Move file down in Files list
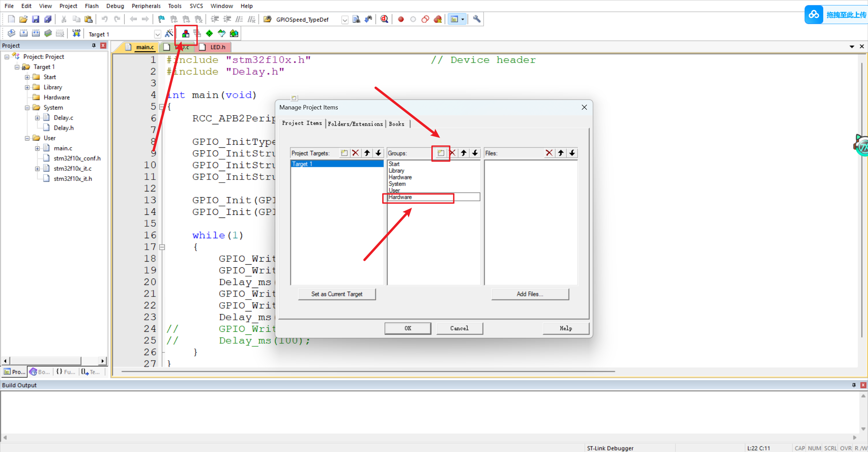868x452 pixels. 572,153
